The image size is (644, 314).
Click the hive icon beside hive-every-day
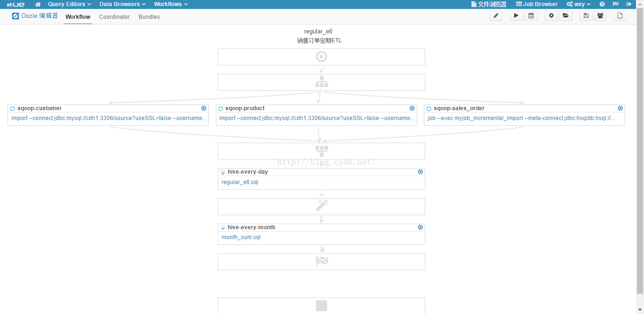pos(223,172)
